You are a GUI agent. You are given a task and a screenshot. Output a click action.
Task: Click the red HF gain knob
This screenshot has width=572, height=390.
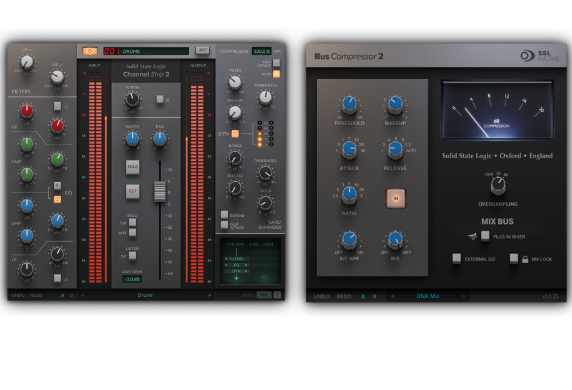pos(27,111)
